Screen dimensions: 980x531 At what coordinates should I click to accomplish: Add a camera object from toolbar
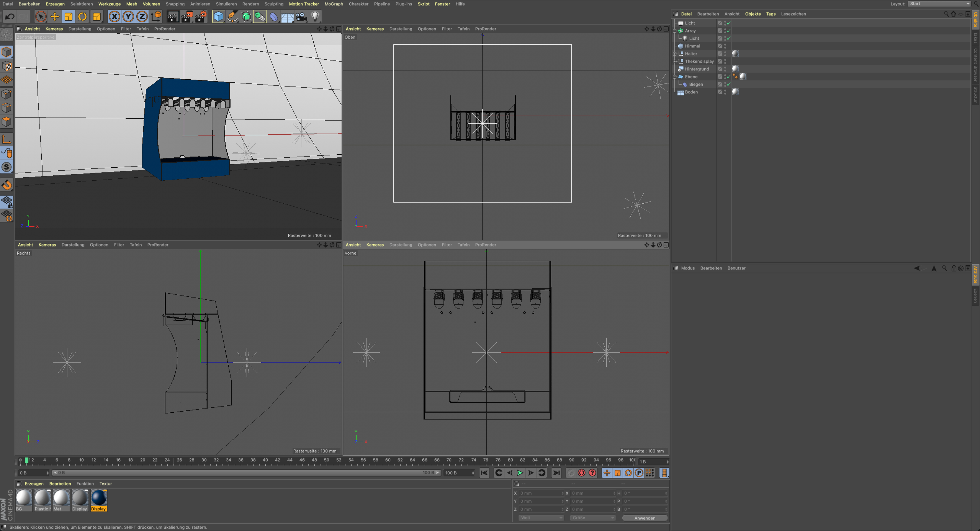(301, 16)
